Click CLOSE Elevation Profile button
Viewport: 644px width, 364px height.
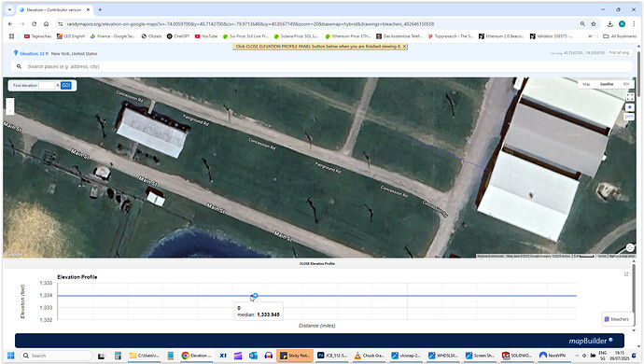(x=317, y=263)
